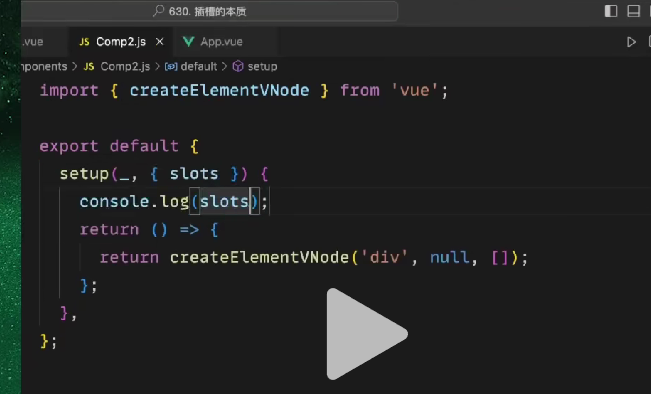
Task: Expand the default breadcrumb symbol
Action: tap(198, 66)
